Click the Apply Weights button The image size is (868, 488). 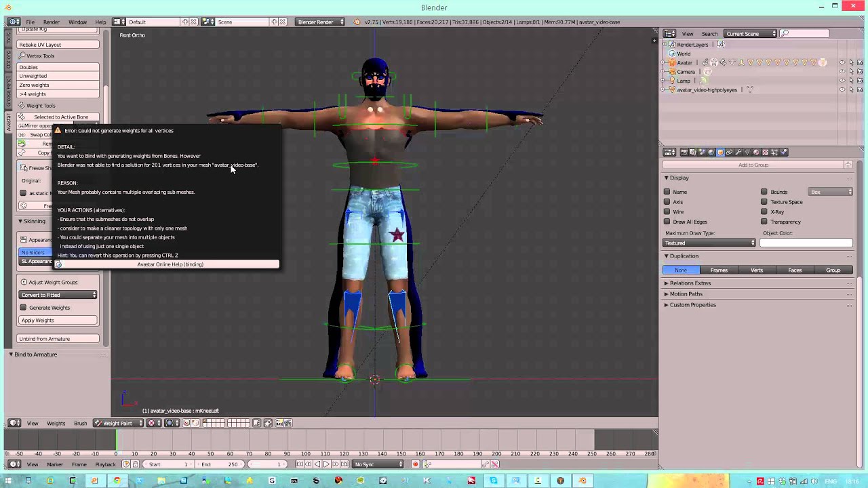point(58,321)
